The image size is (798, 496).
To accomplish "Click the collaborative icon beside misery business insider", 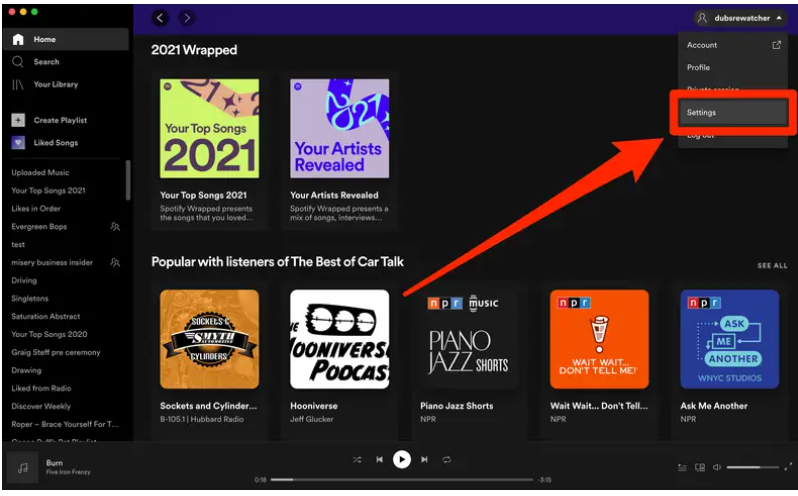I will (x=116, y=262).
